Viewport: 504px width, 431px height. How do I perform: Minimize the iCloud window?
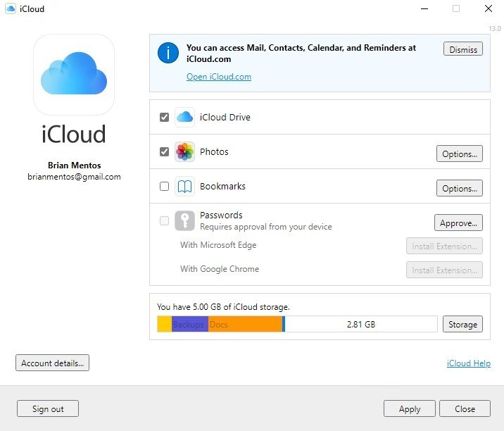point(424,8)
